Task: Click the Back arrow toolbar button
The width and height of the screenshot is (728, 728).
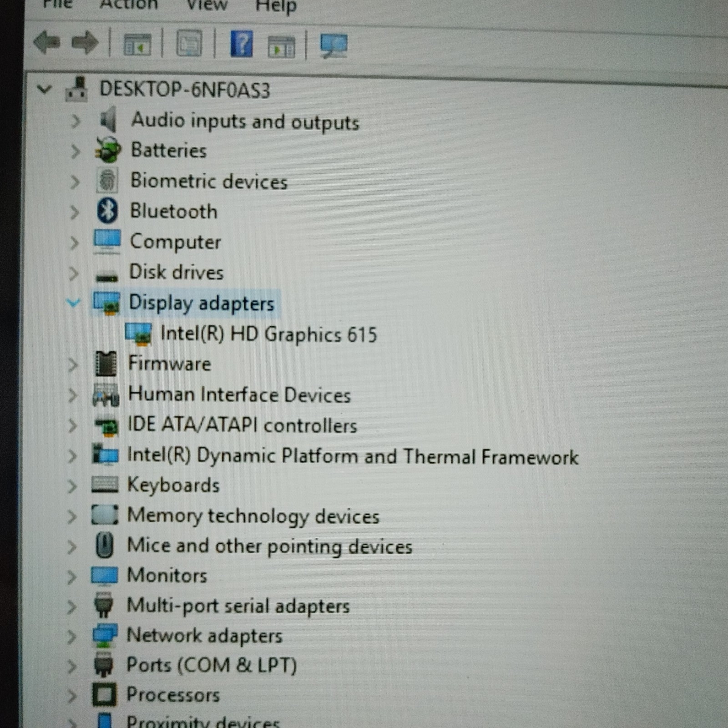Action: [47, 42]
